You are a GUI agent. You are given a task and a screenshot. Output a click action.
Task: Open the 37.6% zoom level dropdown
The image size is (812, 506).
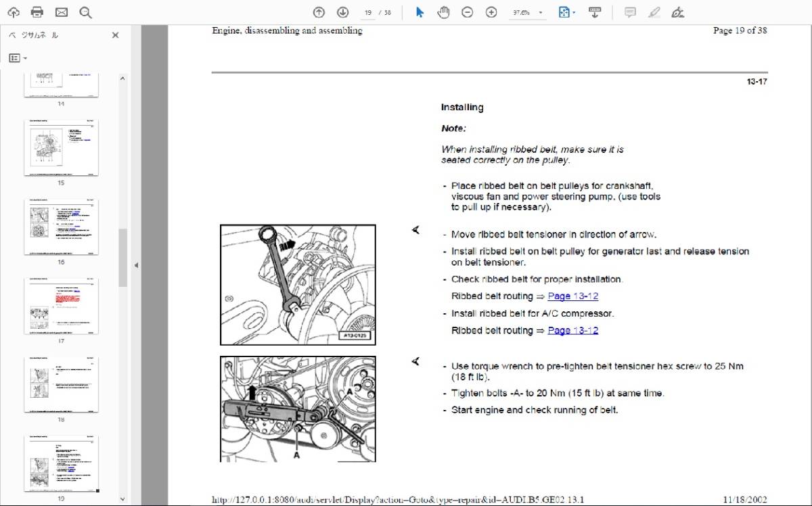coord(528,12)
